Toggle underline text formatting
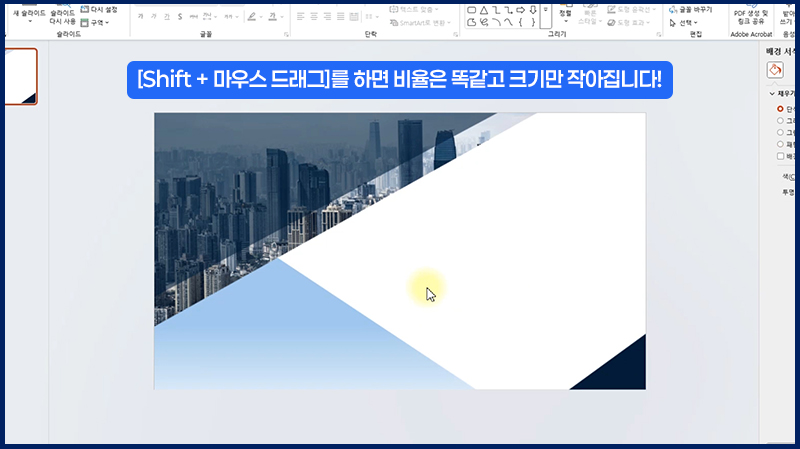 point(167,17)
